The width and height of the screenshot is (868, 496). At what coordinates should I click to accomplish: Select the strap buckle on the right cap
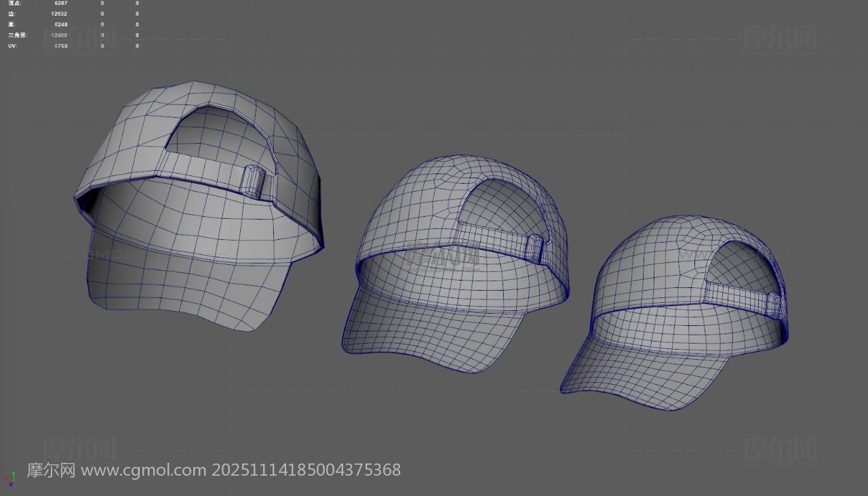pyautogui.click(x=774, y=304)
